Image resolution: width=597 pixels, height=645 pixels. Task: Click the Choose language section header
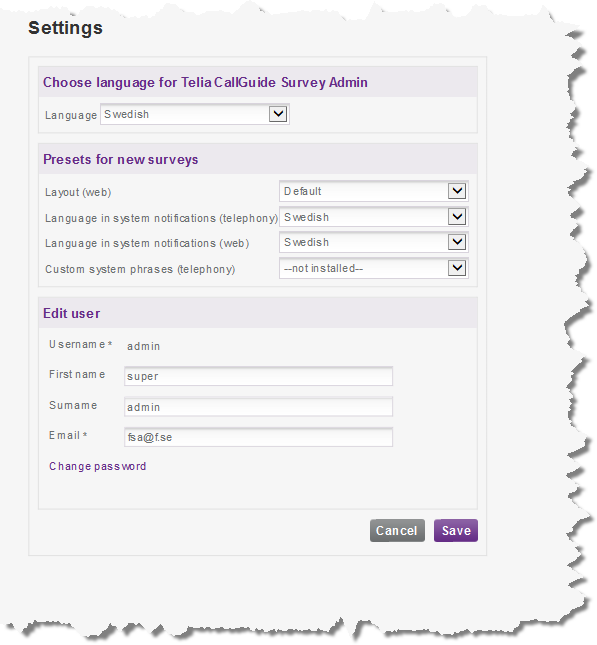tap(205, 82)
